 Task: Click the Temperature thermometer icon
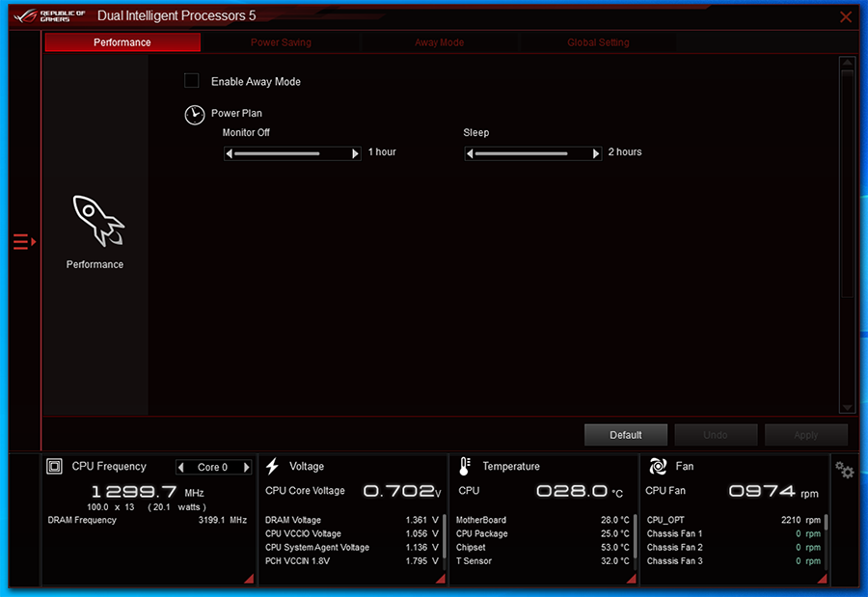(465, 466)
